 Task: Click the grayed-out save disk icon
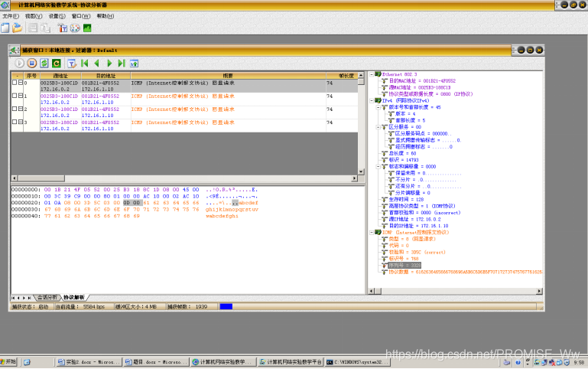click(33, 28)
